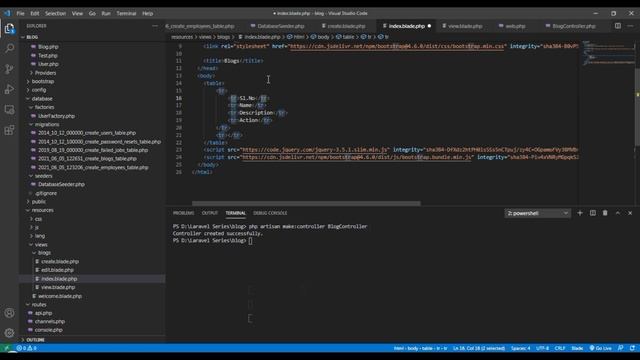Click the editor horizontal scrollbar

click(306, 203)
